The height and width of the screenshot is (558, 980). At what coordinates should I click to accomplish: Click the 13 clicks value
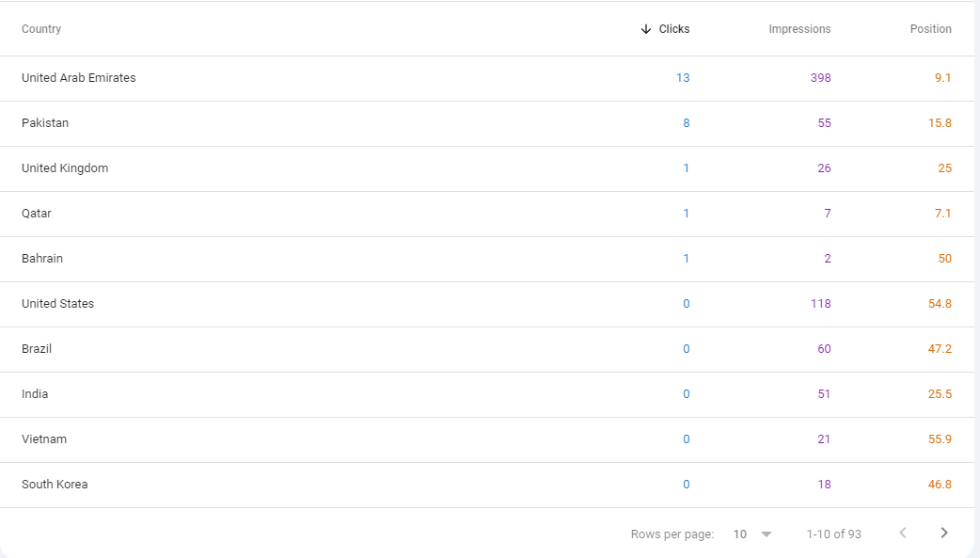[x=683, y=78]
